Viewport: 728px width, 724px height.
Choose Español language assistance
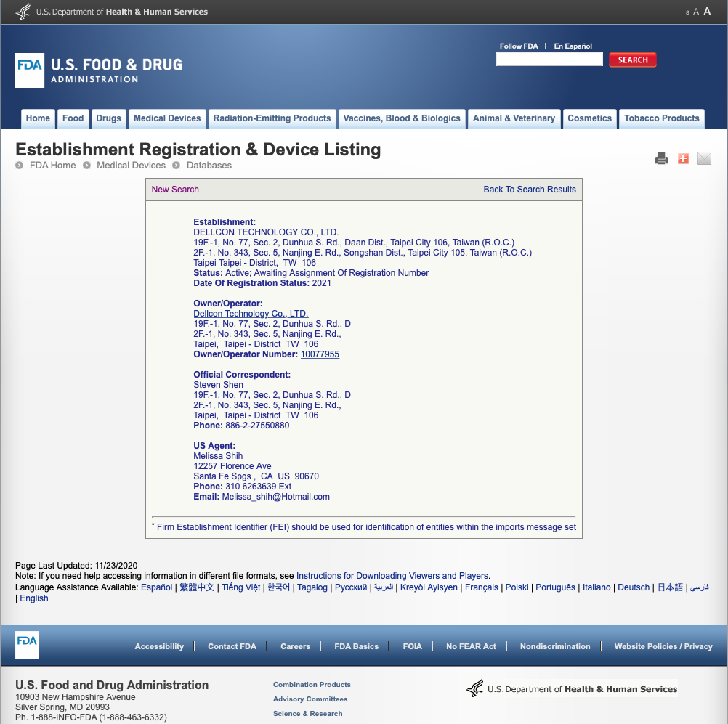[156, 587]
